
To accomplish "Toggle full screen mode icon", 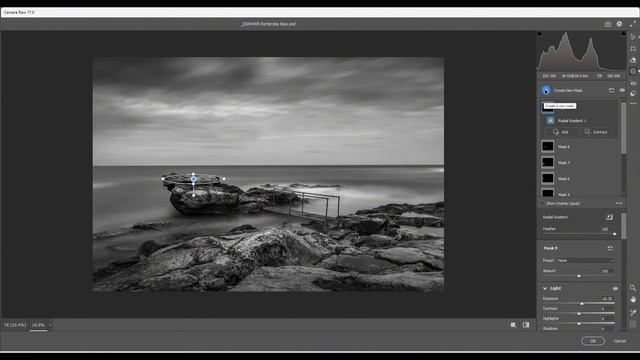I will click(632, 24).
